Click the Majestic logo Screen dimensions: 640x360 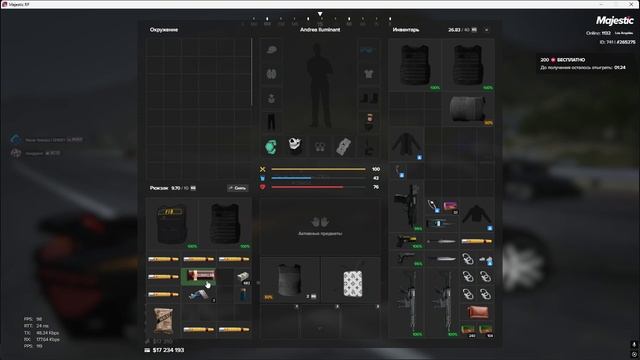click(615, 20)
